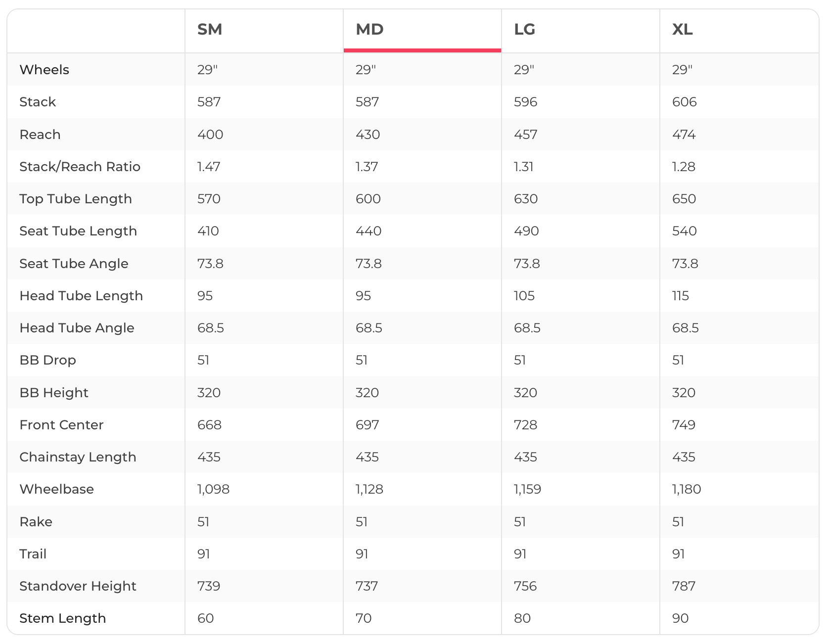Click the Standover Height row label
This screenshot has width=830, height=644.
(78, 586)
